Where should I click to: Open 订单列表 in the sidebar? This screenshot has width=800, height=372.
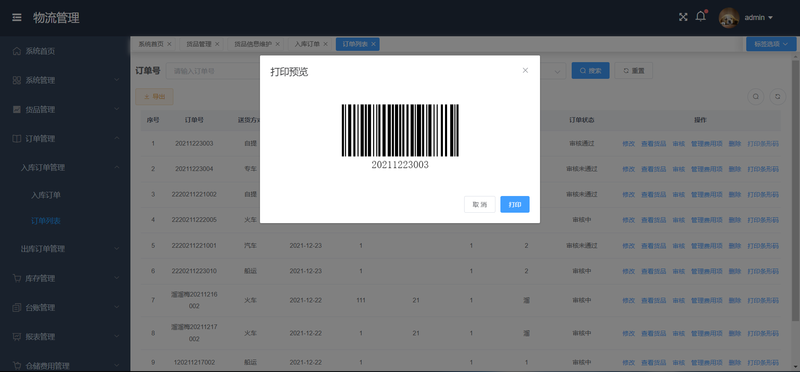[46, 221]
